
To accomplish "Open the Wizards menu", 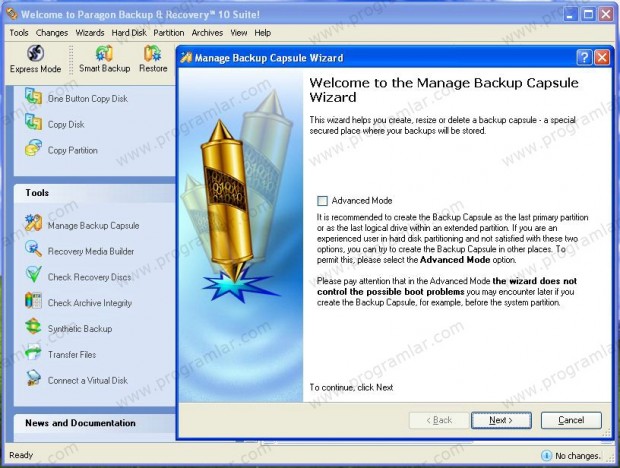I will [90, 33].
